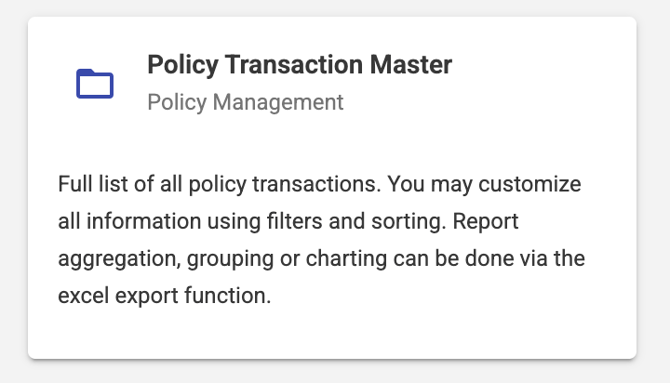
Task: Click the 'Report' word ending the second line
Action: (485, 223)
